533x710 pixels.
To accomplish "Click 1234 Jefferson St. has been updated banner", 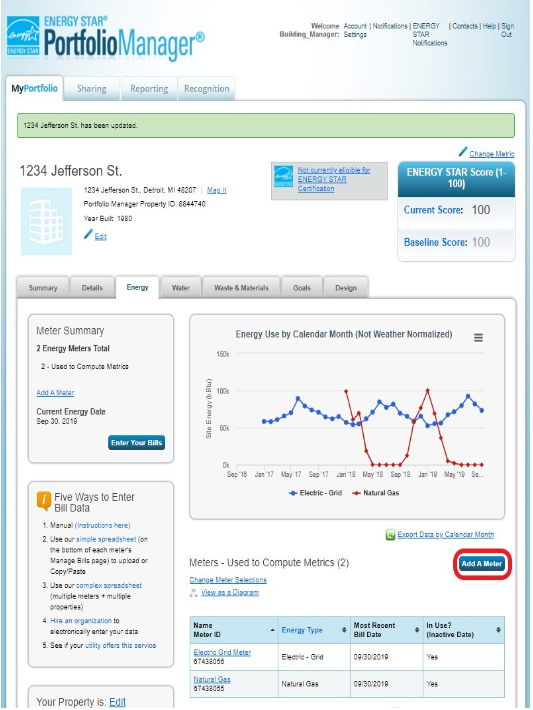I will tap(266, 125).
